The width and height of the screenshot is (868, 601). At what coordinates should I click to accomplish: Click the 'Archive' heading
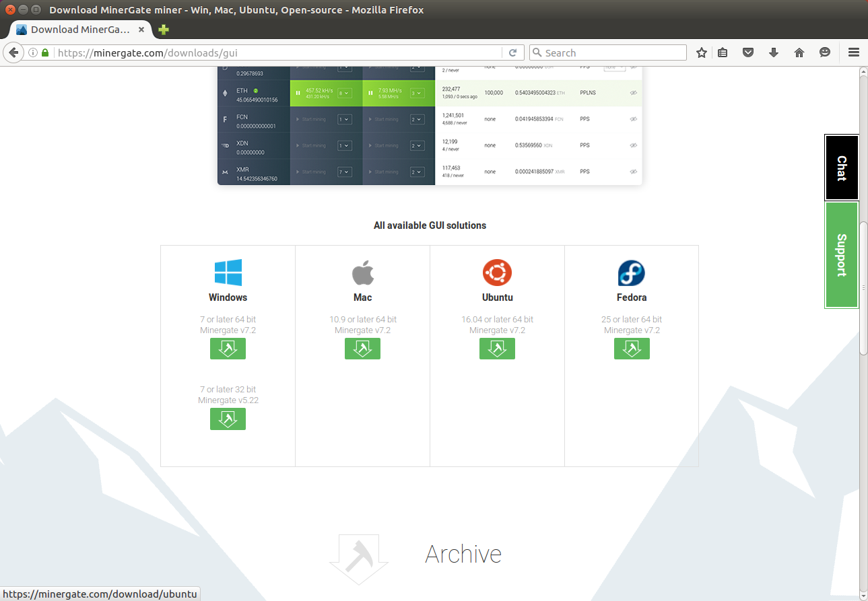coord(463,554)
